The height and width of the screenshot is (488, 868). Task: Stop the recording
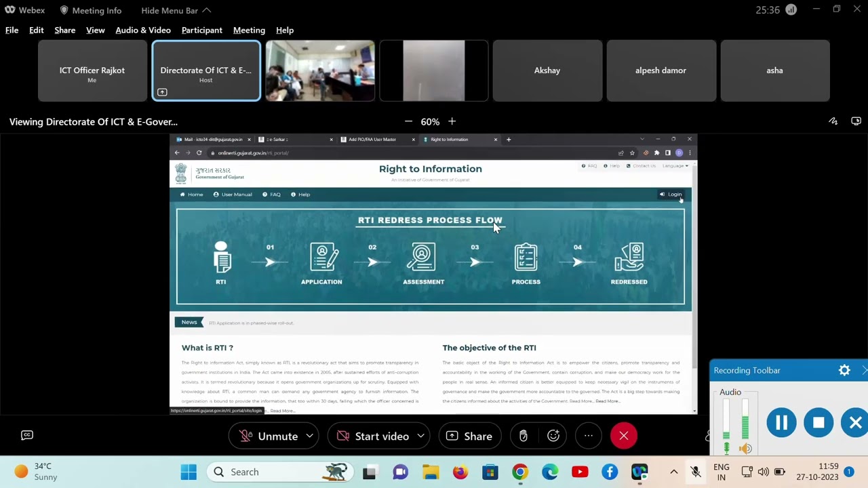[x=818, y=422]
